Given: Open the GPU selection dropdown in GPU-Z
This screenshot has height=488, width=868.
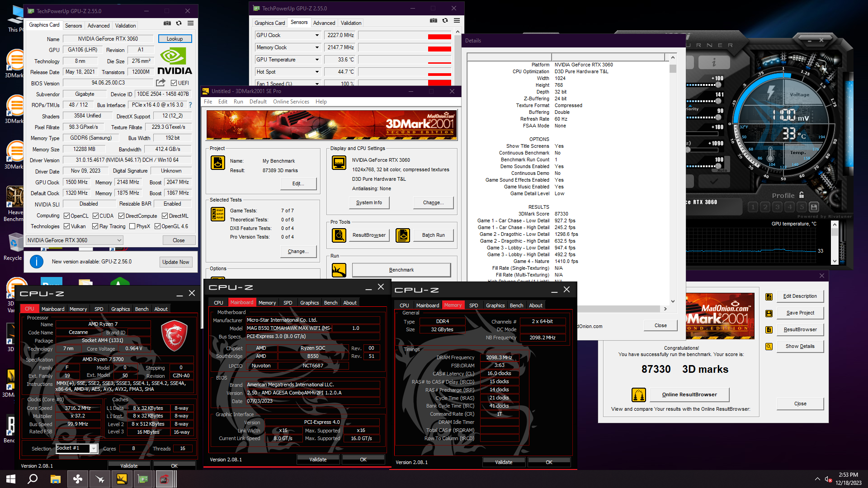Looking at the screenshot, I should pos(75,240).
